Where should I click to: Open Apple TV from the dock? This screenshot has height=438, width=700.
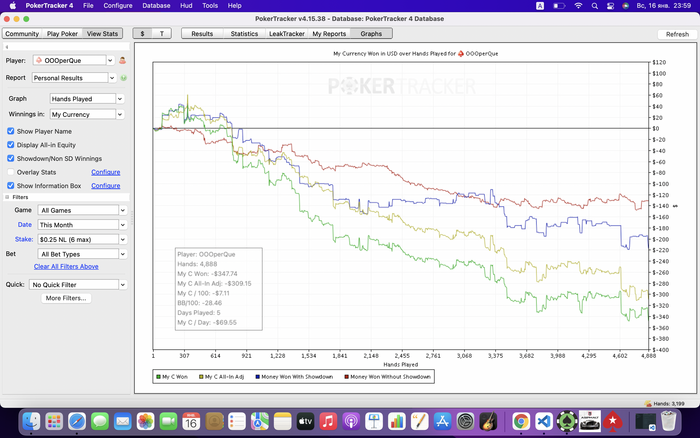coord(305,421)
